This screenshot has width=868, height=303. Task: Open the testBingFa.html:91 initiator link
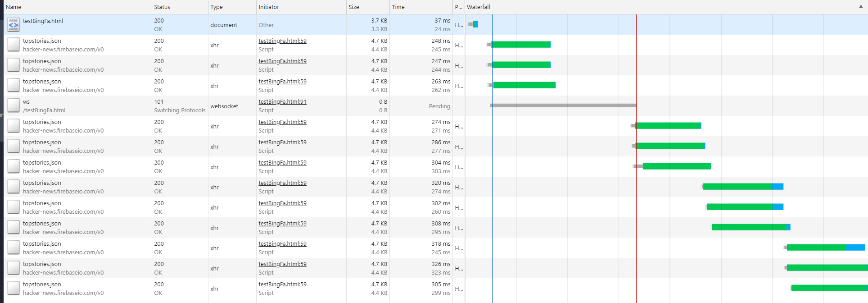point(282,102)
